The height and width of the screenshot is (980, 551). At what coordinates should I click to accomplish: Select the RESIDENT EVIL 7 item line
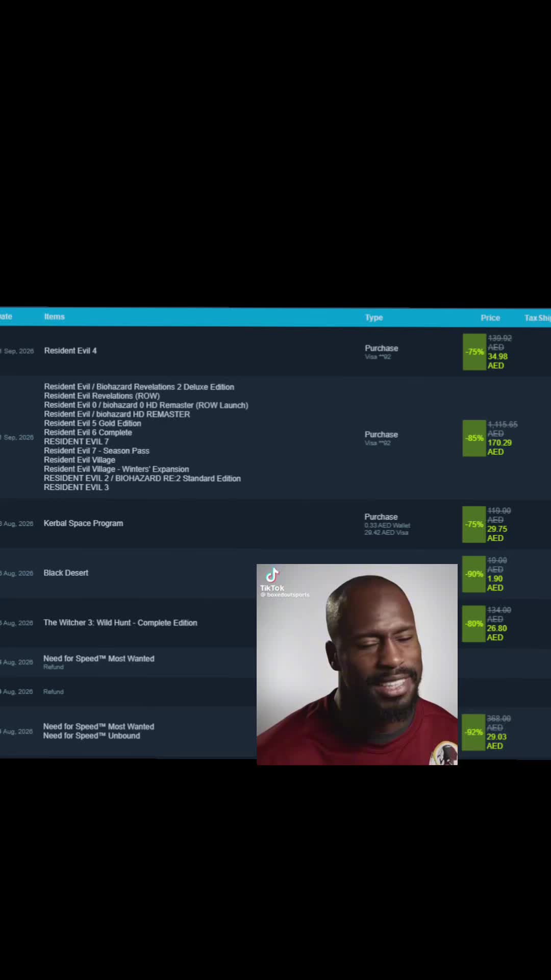(x=76, y=442)
